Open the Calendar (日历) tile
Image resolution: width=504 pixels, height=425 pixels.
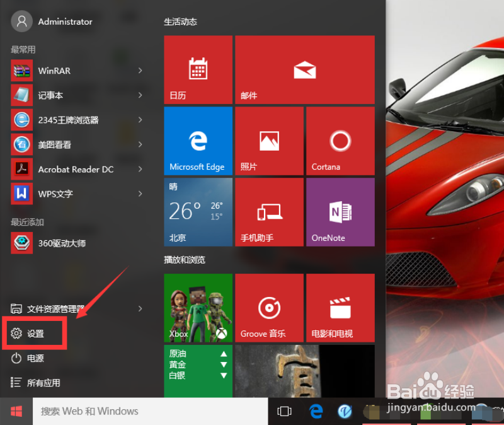pos(198,70)
